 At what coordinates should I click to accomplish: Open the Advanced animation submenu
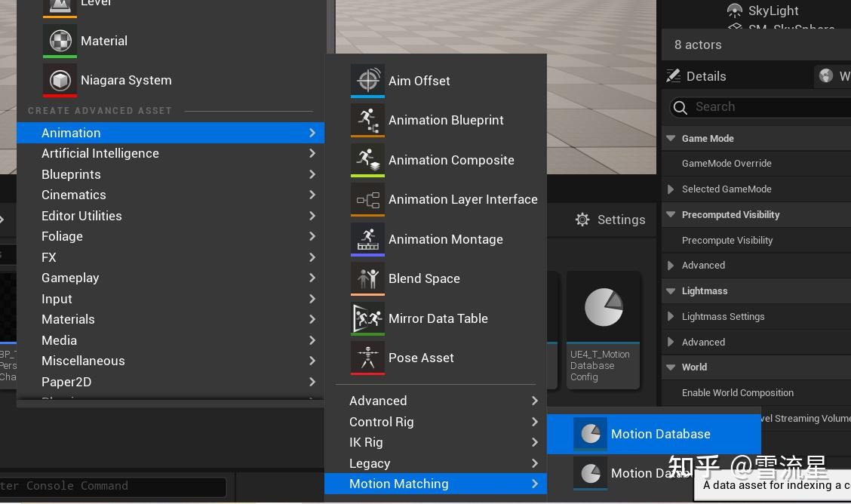(x=435, y=401)
